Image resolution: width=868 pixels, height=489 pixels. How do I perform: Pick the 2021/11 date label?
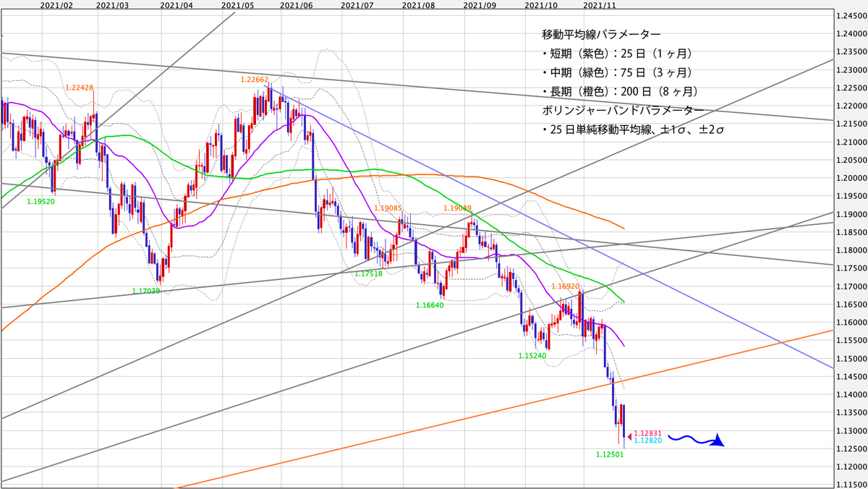click(599, 5)
